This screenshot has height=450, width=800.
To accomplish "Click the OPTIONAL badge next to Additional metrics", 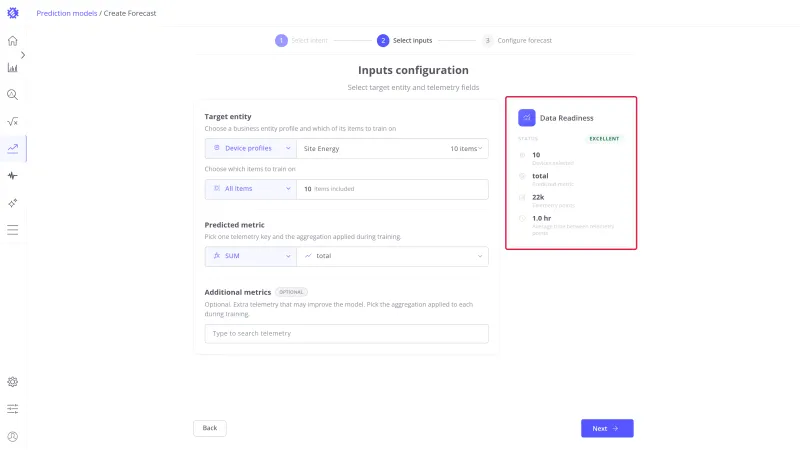I will (x=291, y=292).
